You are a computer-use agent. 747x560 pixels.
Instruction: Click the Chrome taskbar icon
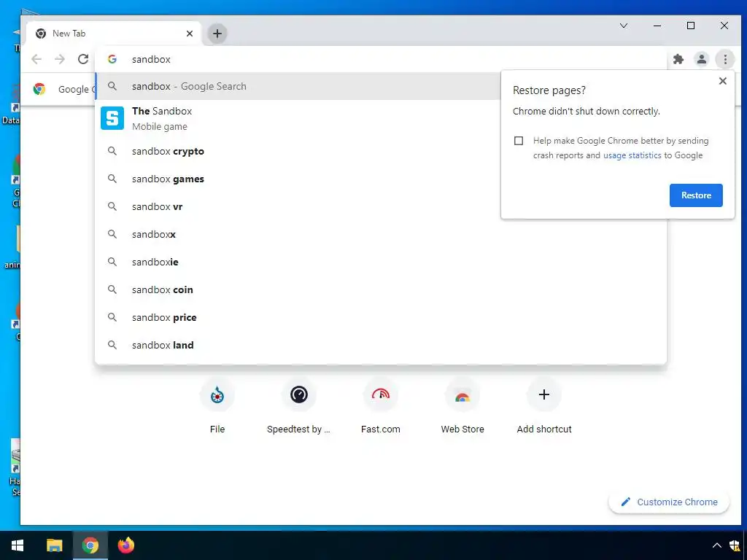point(90,545)
